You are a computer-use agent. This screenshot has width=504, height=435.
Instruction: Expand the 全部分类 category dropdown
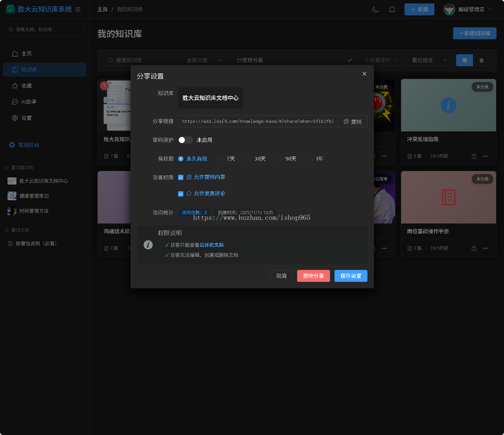click(205, 60)
